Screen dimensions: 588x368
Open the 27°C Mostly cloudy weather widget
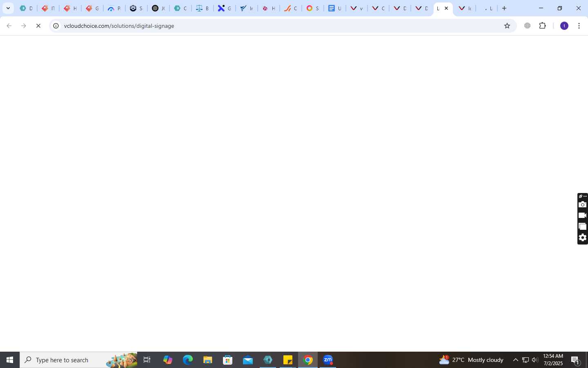tap(471, 360)
